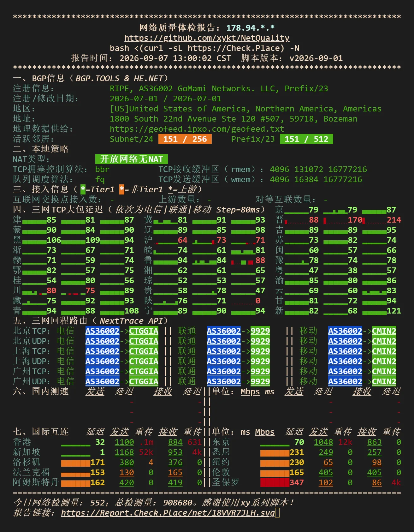Open the github.com/xykt/NetQuality link
Screen dimensions: 414x532
tap(207, 38)
